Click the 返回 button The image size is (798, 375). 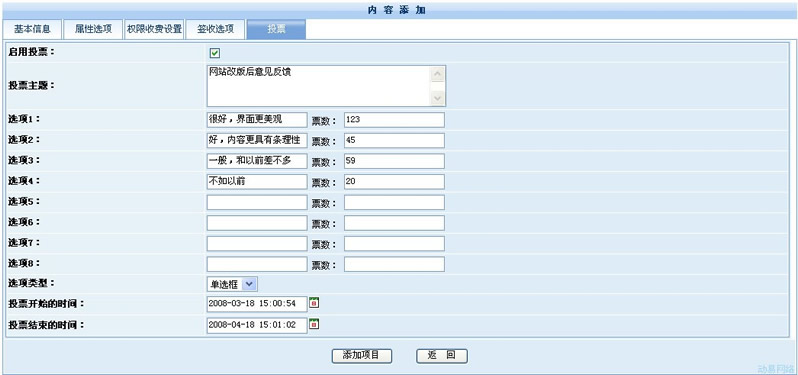coord(441,356)
